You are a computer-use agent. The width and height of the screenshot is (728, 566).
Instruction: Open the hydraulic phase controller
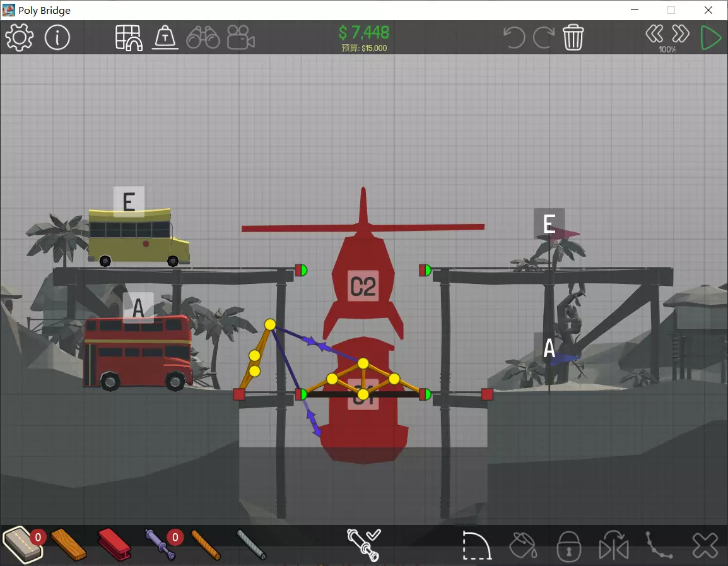point(363,545)
